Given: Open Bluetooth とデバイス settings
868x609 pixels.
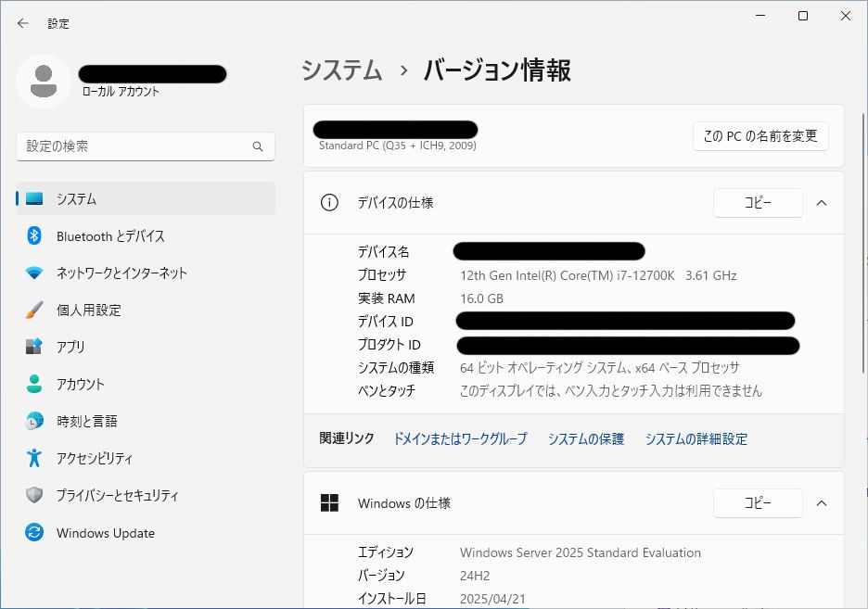Looking at the screenshot, I should click(x=146, y=235).
